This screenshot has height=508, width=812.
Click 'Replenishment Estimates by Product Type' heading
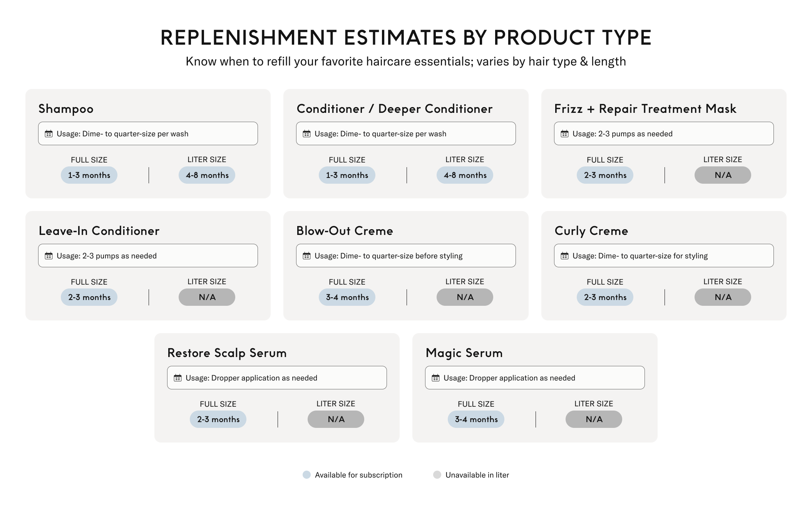point(406,38)
